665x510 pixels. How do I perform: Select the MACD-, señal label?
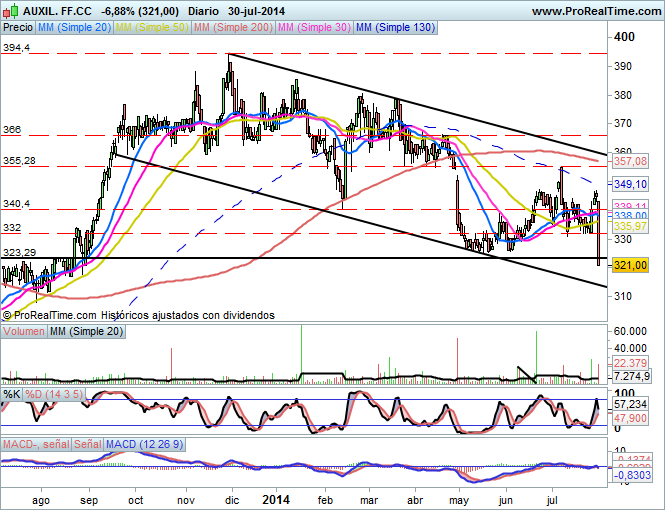[x=36, y=444]
